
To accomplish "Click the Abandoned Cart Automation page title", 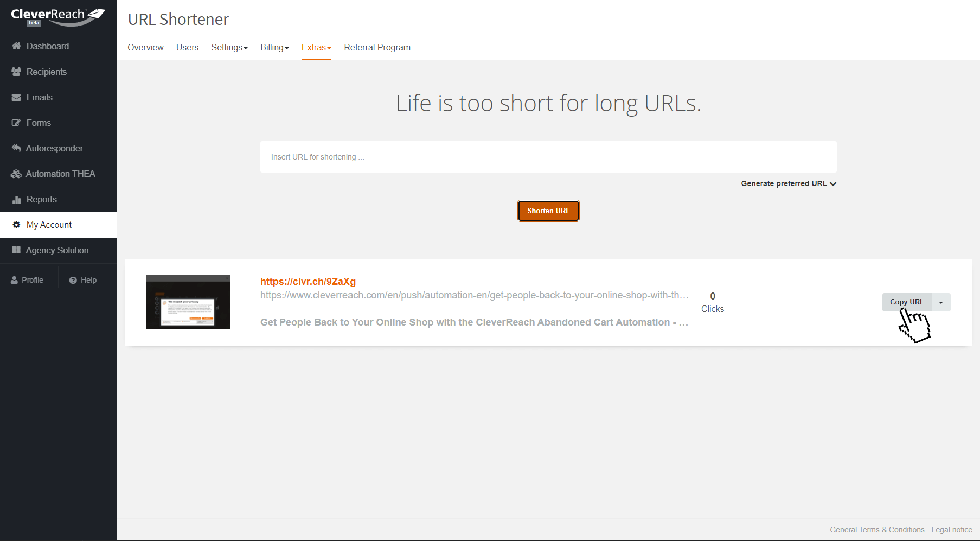I will pyautogui.click(x=474, y=322).
